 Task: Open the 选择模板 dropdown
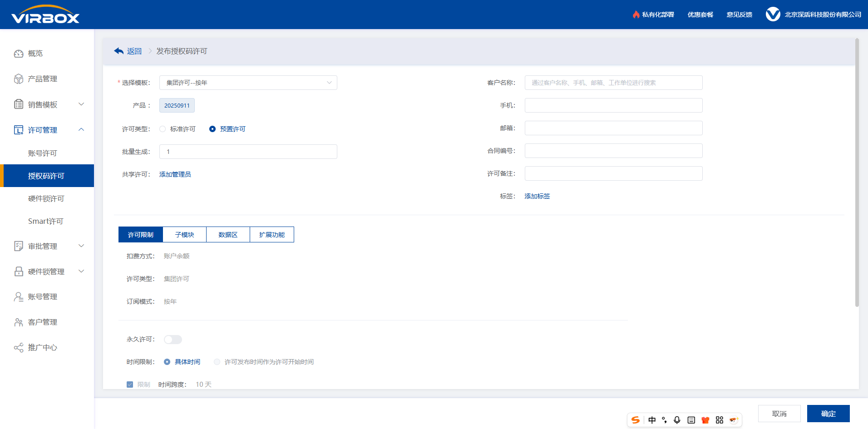pos(248,83)
